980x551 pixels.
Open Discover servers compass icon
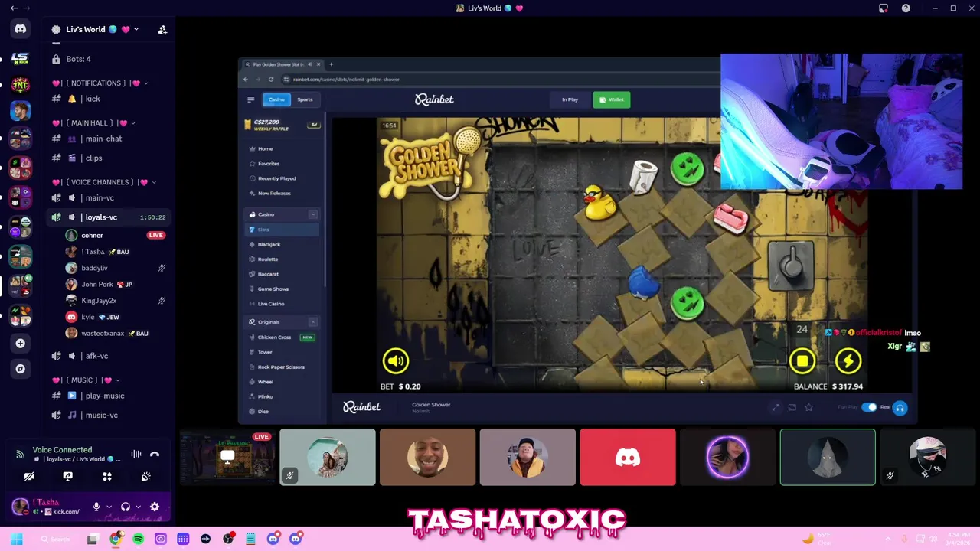click(x=21, y=369)
